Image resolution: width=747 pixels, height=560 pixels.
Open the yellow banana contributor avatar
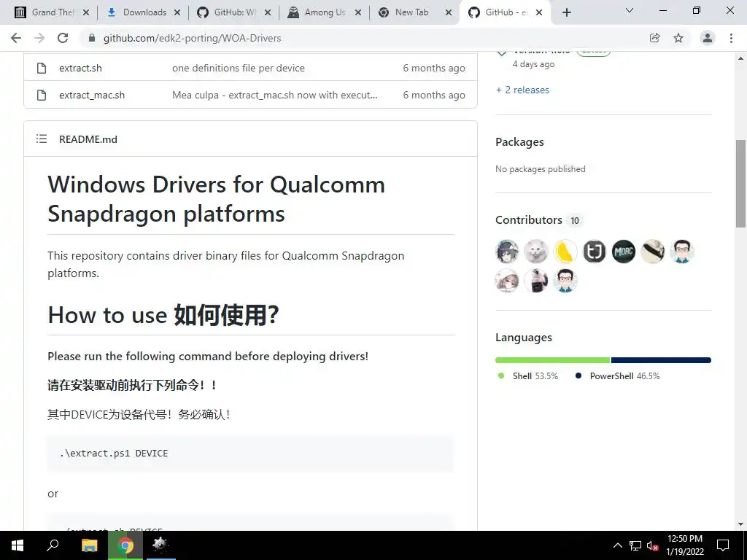[565, 252]
